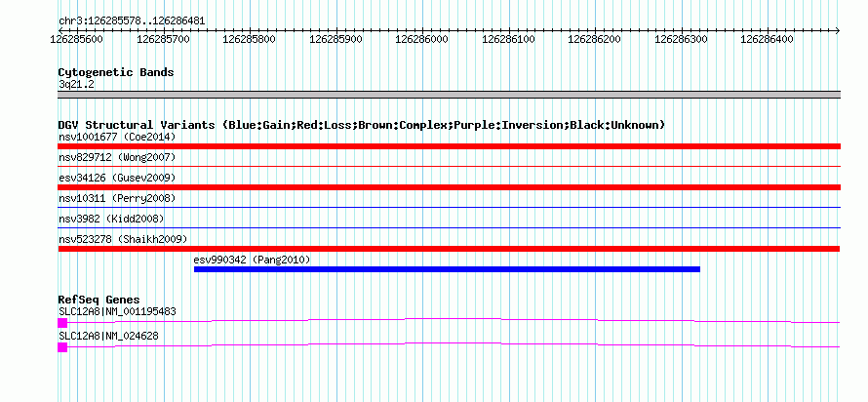The height and width of the screenshot is (402, 868).
Task: Click the RefSeq Genes track title
Action: [99, 301]
